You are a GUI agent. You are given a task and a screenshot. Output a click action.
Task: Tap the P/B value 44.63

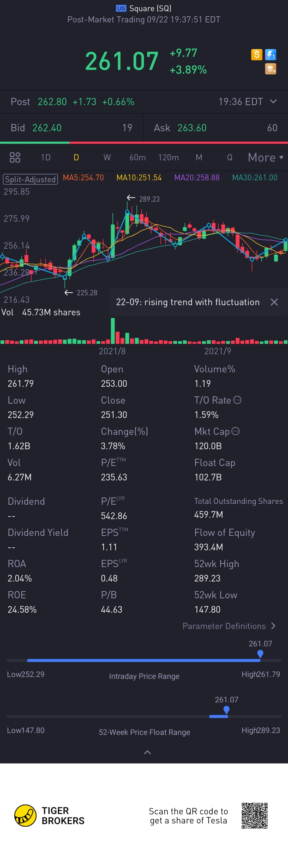111,610
